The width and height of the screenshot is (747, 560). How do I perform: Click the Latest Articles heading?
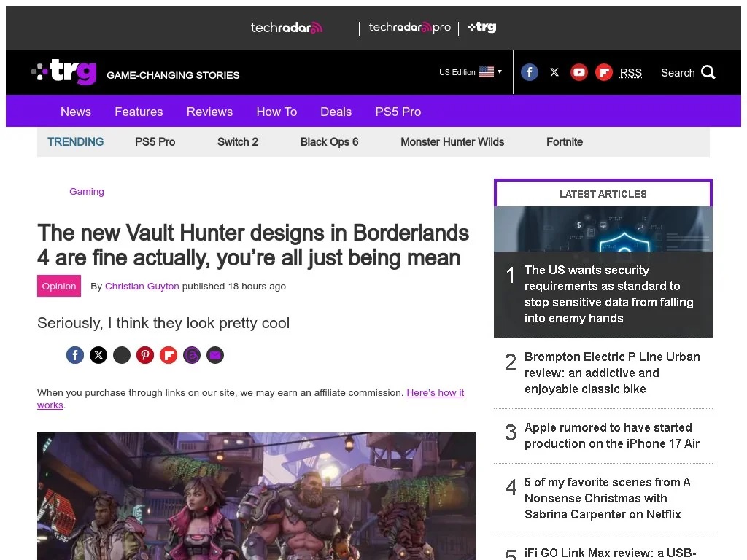[x=603, y=194]
